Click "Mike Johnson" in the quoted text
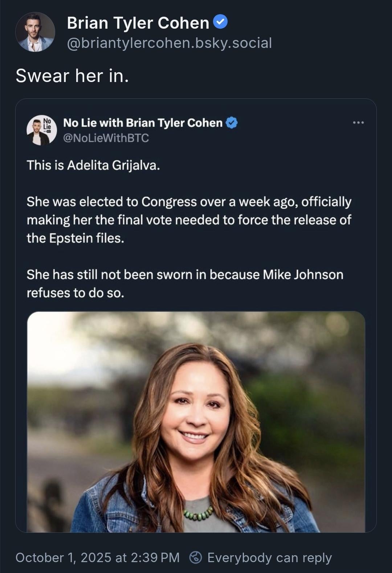This screenshot has width=392, height=573. [x=303, y=275]
